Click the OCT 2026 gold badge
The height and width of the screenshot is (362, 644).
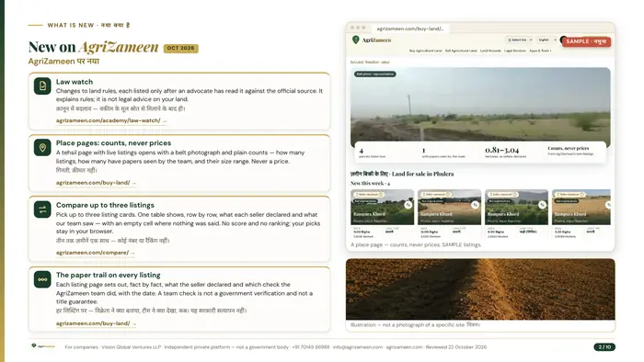coord(180,49)
